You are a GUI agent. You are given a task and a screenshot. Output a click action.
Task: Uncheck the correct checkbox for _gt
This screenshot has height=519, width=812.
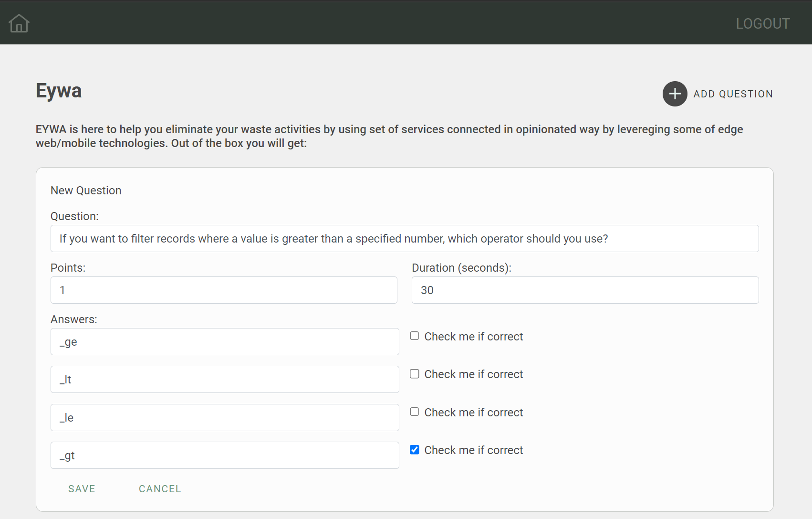coord(415,450)
